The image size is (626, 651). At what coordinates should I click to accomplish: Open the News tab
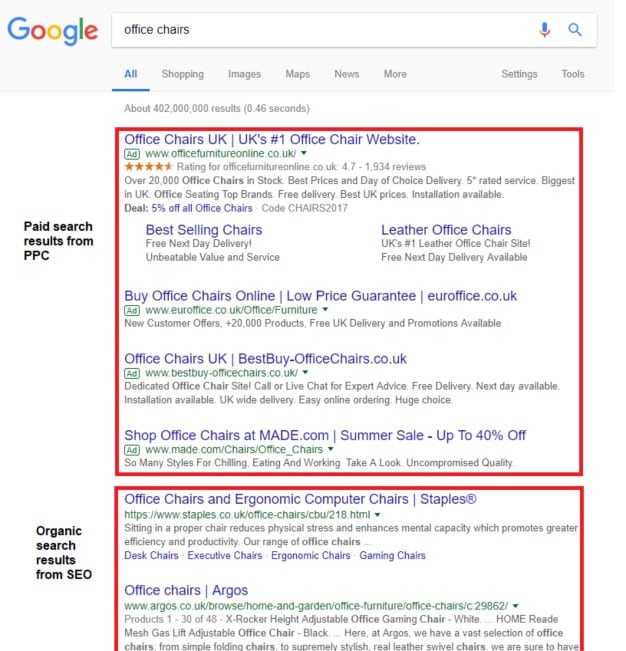pos(347,74)
